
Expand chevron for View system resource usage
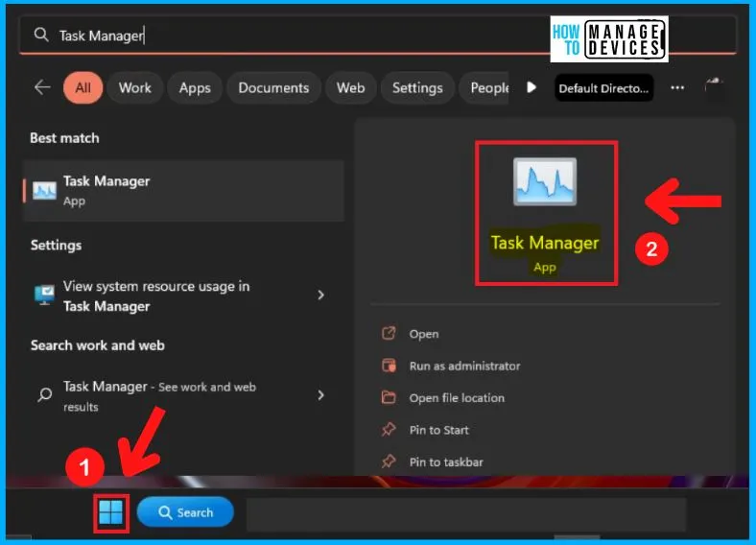(321, 296)
